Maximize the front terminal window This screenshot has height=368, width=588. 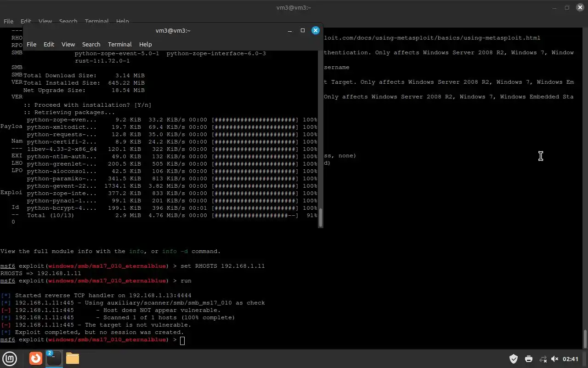point(302,30)
